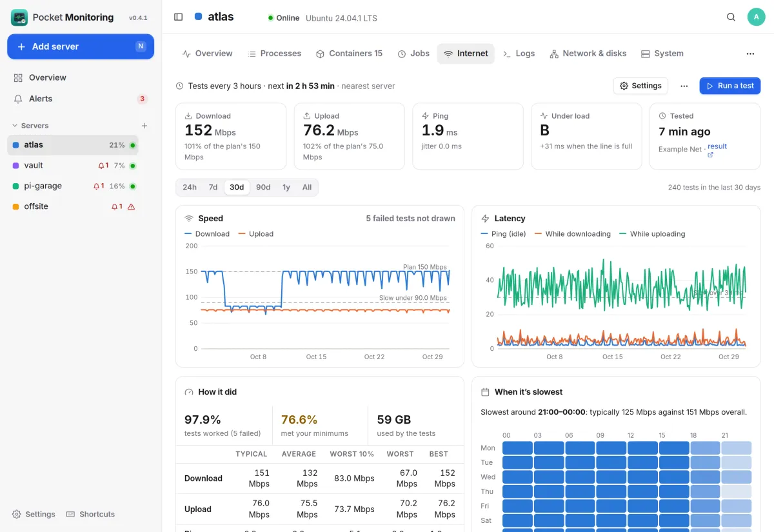Open the Jobs tab

click(x=413, y=54)
